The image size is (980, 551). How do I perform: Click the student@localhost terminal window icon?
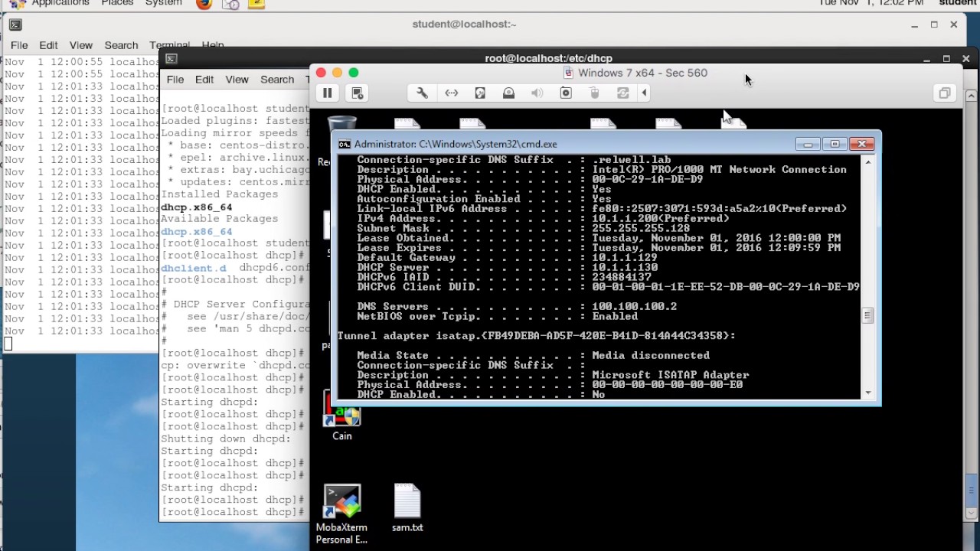15,24
